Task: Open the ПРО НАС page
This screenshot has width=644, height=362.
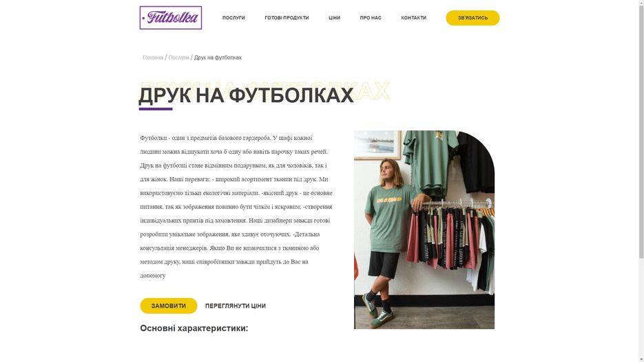Action: [371, 18]
